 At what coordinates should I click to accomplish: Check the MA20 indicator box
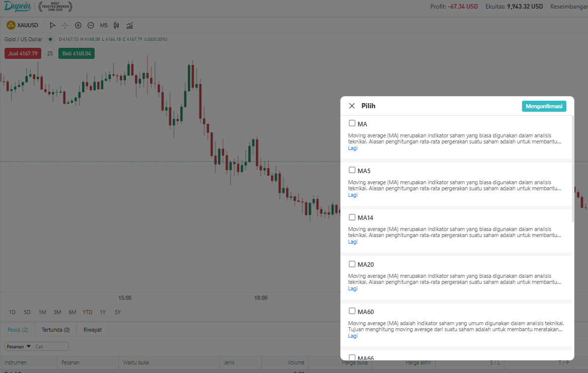coord(352,264)
